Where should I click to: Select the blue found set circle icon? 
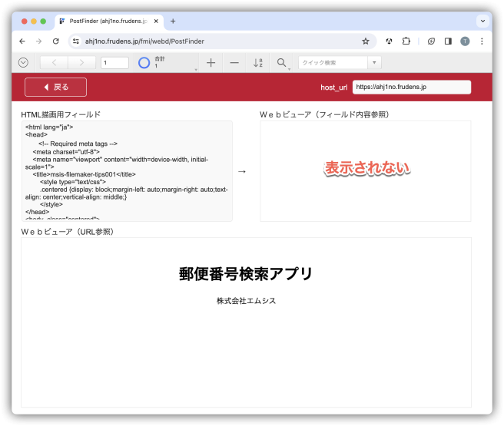coord(144,63)
